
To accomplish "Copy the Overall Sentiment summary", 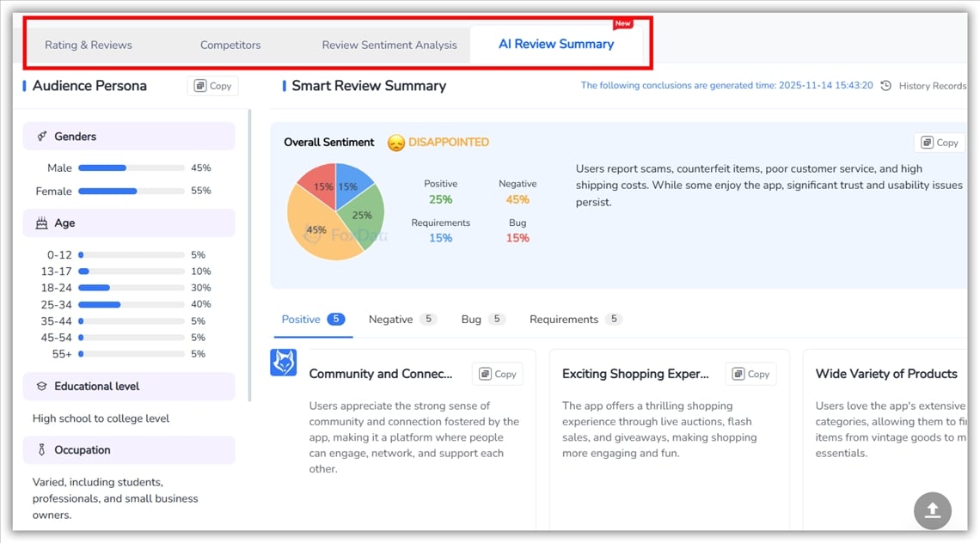I will [x=939, y=143].
